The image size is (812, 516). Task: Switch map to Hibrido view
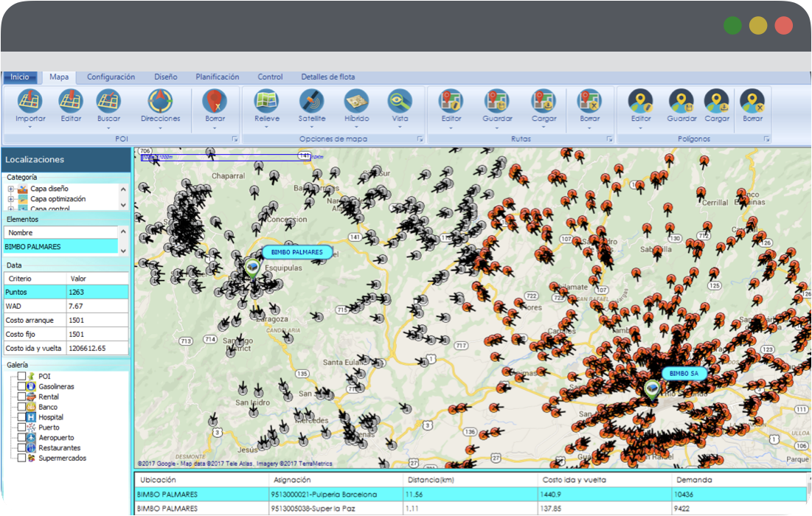pyautogui.click(x=357, y=102)
